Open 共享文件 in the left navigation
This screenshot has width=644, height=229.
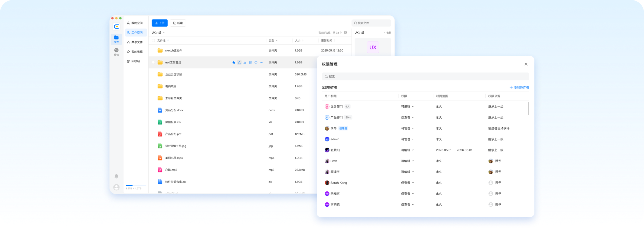(x=135, y=42)
